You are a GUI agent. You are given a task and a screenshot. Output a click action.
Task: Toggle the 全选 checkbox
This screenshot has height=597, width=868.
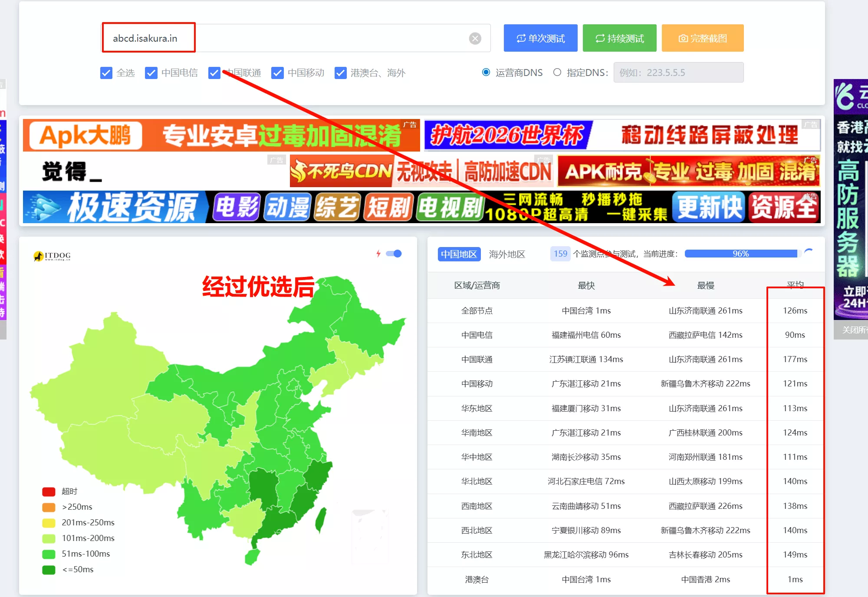[106, 73]
